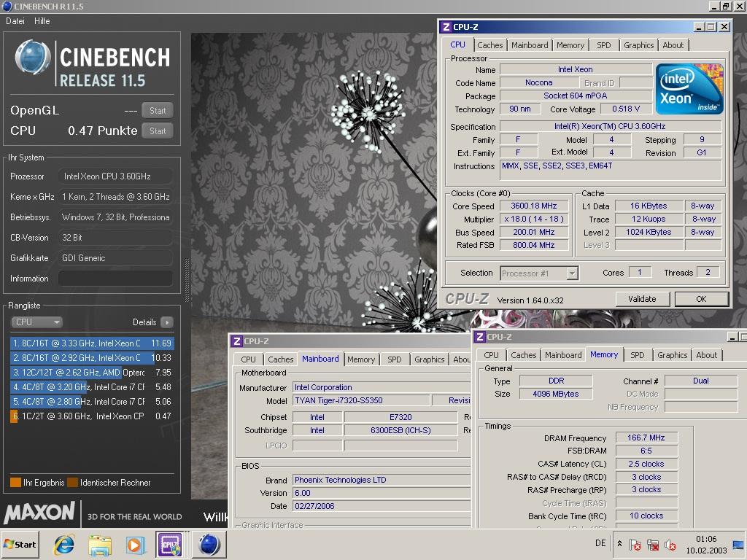Open About tab in Memory CPU-Z window

706,355
